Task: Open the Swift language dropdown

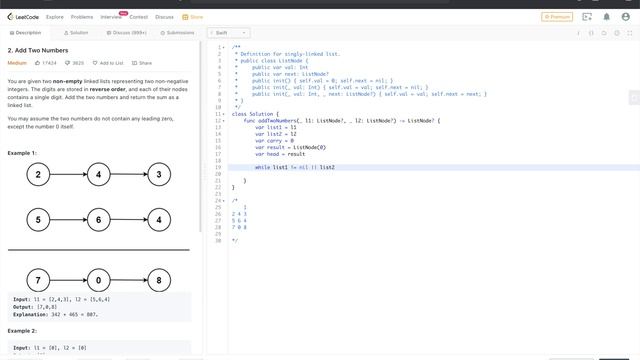Action: coord(229,33)
